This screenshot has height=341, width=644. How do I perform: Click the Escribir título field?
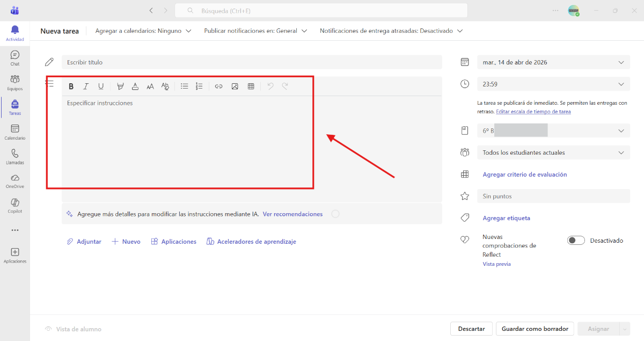252,62
